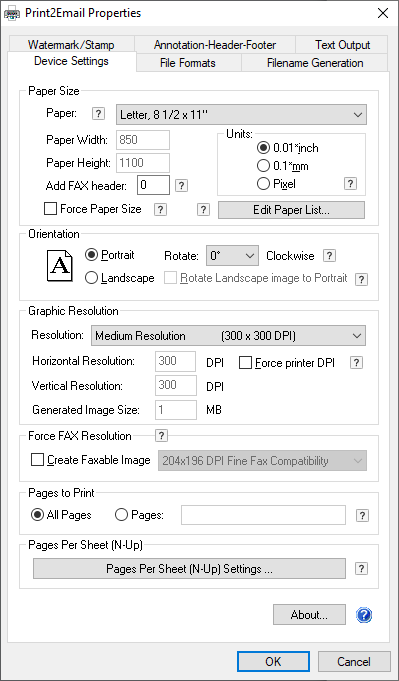Screen dimensions: 399x681
Task: Open the Rotate angle dropdown
Action: [232, 256]
